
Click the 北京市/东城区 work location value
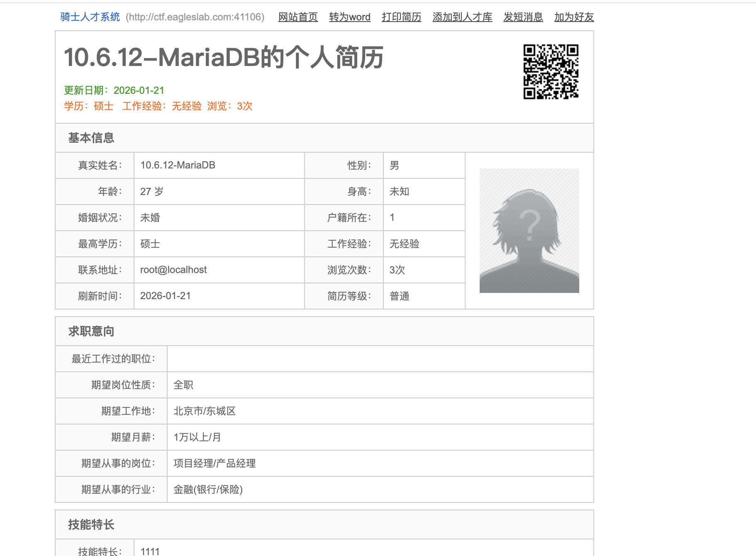pyautogui.click(x=205, y=411)
